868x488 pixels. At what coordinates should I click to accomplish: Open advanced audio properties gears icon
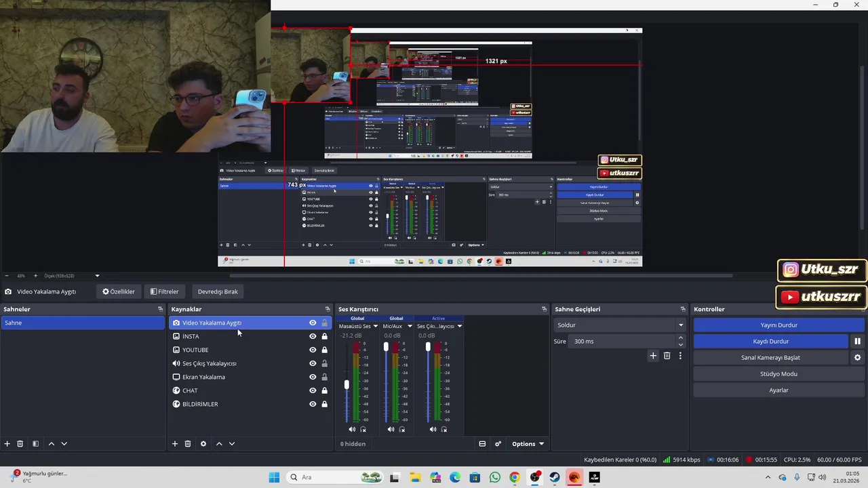[x=498, y=444]
